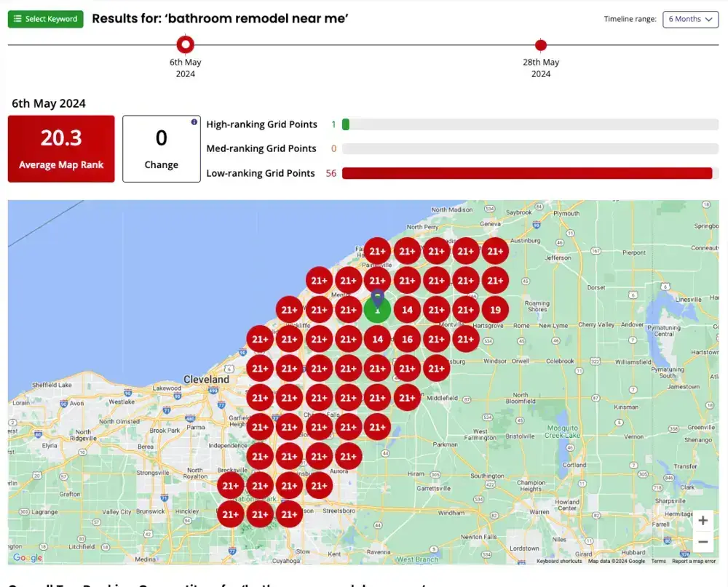The width and height of the screenshot is (728, 587).
Task: Click Report a map error
Action: click(x=695, y=561)
